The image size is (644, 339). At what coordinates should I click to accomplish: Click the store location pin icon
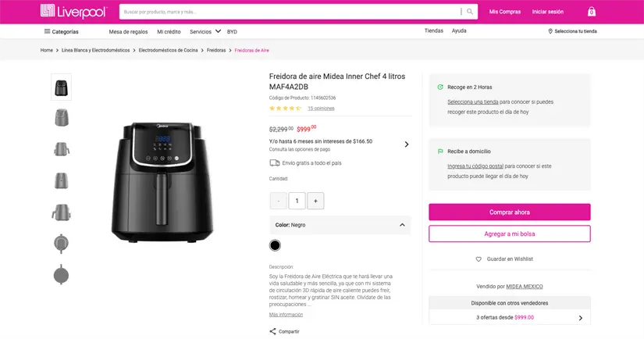pyautogui.click(x=550, y=31)
